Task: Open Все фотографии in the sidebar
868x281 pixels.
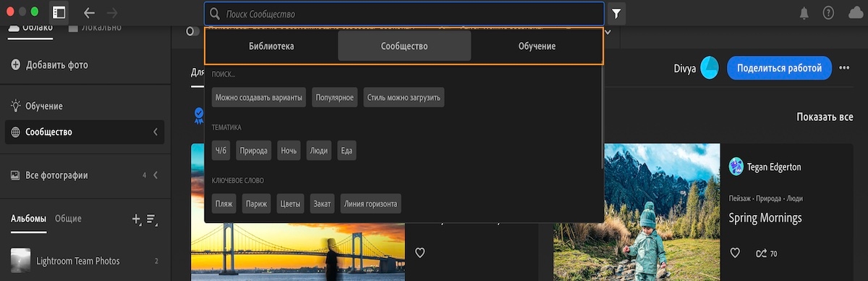Action: [57, 175]
